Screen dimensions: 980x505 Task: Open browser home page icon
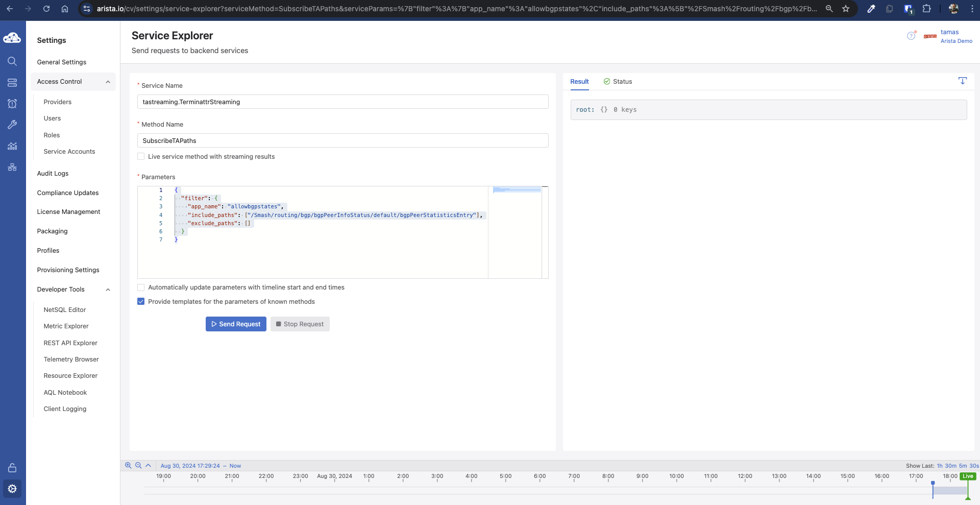(65, 9)
